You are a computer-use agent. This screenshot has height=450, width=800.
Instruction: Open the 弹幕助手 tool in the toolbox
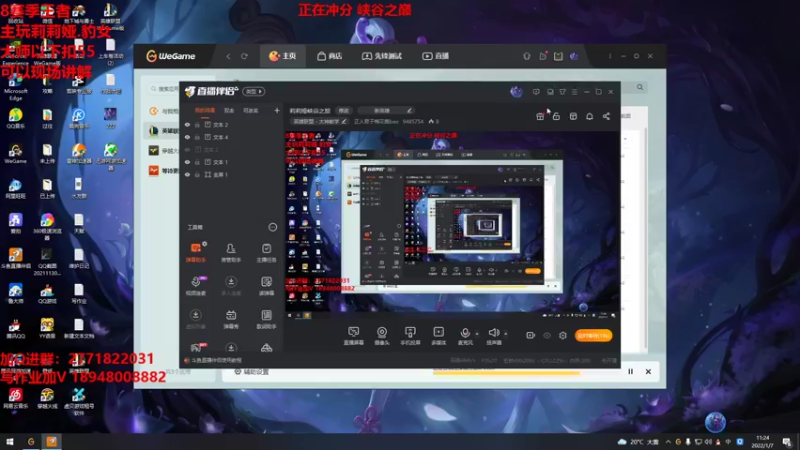point(196,252)
